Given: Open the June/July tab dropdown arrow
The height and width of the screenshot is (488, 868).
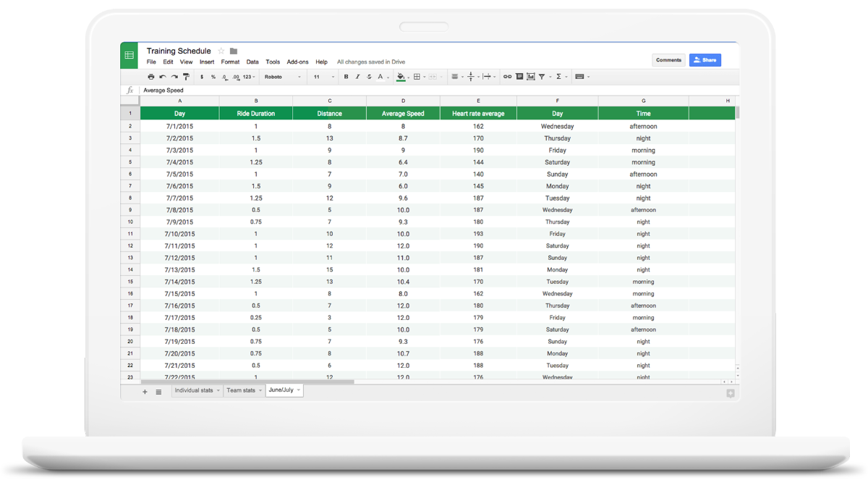Looking at the screenshot, I should coord(298,390).
